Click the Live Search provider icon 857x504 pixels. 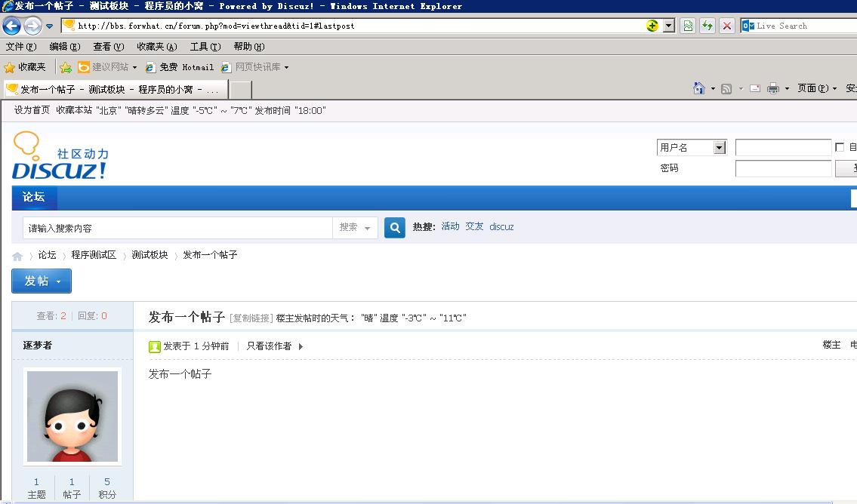[x=748, y=26]
